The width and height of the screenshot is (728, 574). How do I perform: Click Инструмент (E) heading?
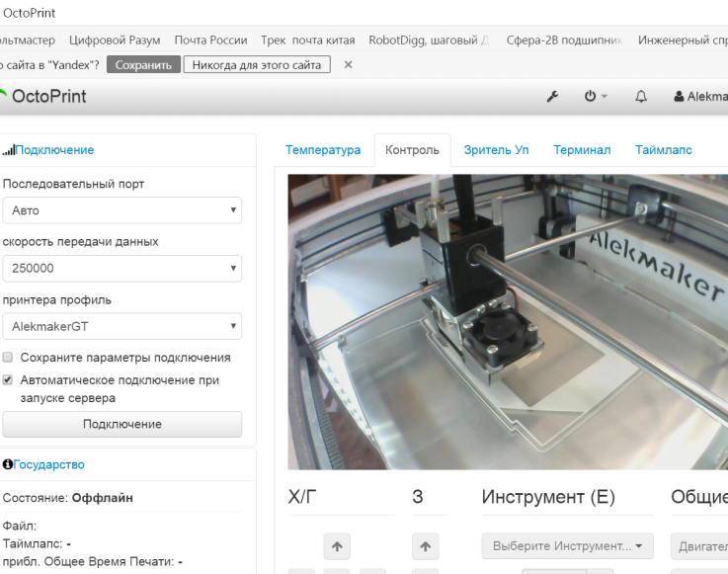(x=548, y=497)
